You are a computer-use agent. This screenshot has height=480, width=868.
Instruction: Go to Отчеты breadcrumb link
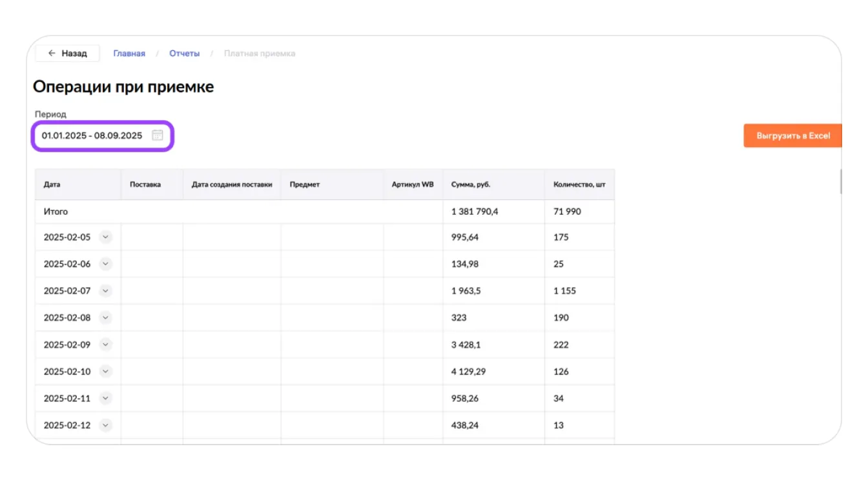(x=184, y=54)
